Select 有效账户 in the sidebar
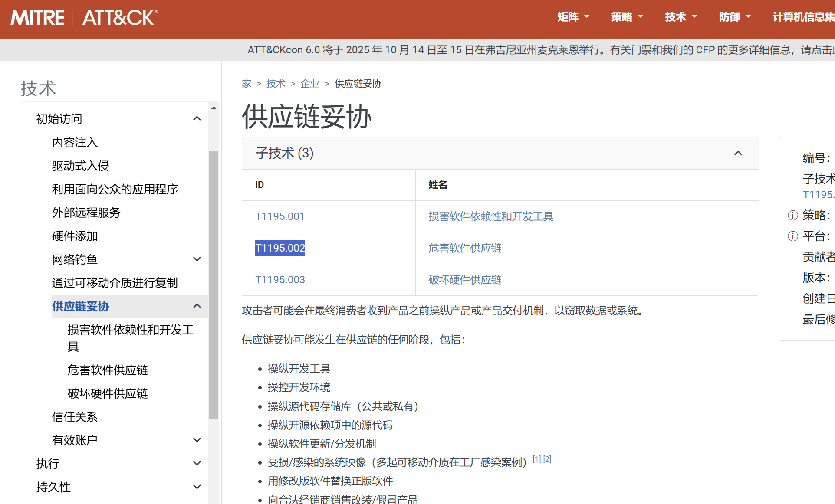835x504 pixels. pos(75,440)
